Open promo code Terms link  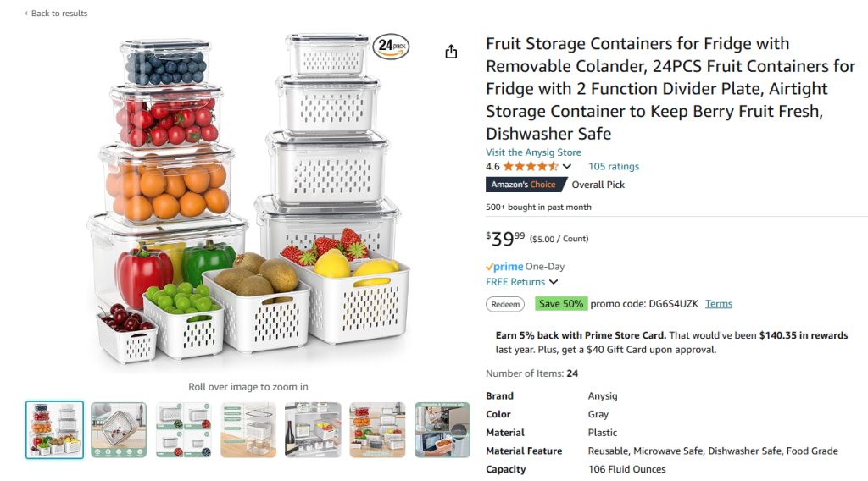pyautogui.click(x=719, y=304)
